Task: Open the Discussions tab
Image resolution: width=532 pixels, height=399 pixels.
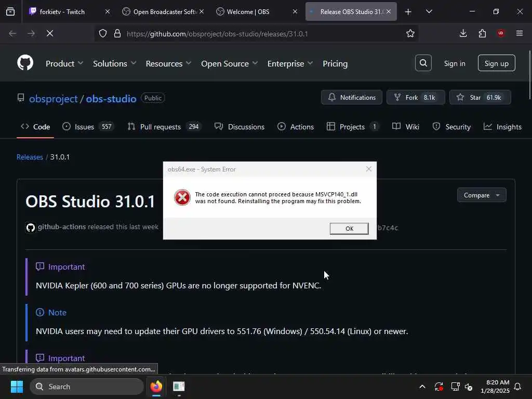Action: (x=240, y=127)
